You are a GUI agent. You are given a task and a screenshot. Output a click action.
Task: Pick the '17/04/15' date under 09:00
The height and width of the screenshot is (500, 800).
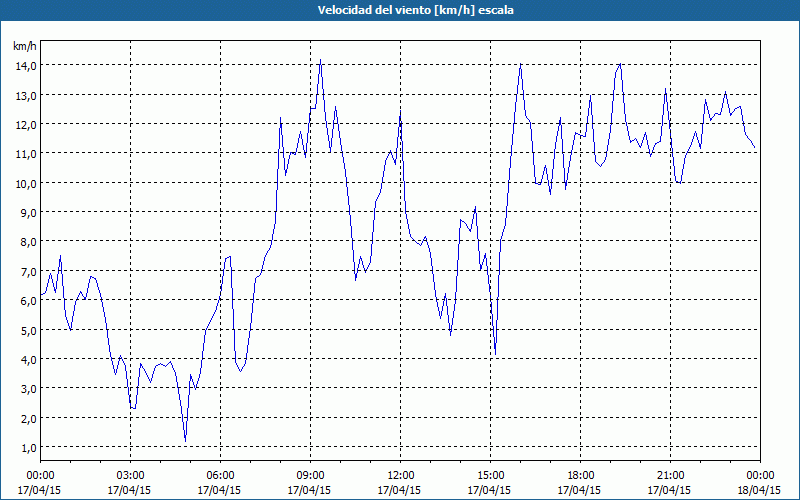pos(310,490)
